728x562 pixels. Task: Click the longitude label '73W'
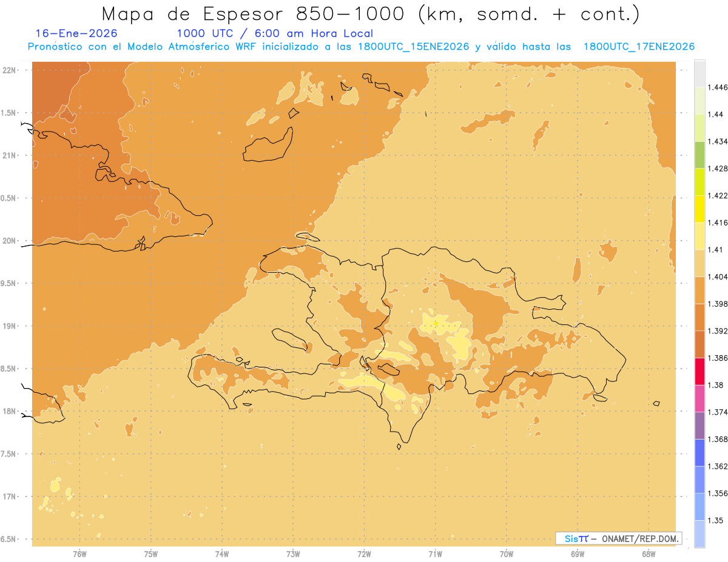point(293,554)
